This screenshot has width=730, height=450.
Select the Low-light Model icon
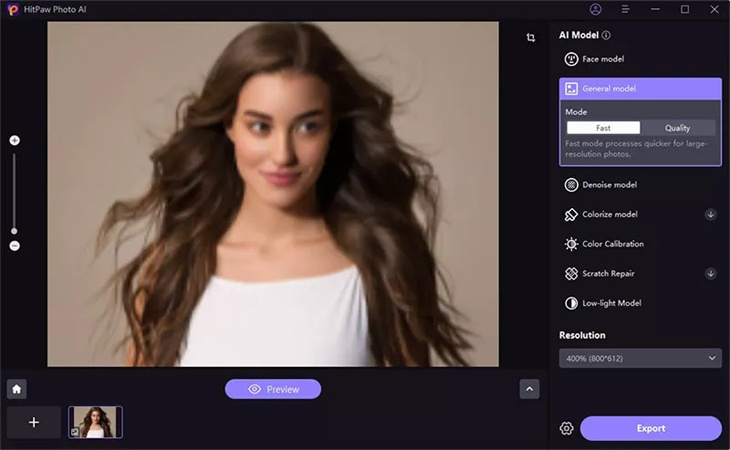(x=571, y=303)
